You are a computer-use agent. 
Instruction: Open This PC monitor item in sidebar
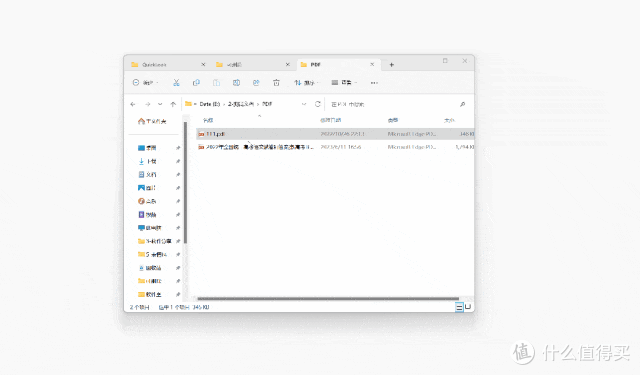150,228
